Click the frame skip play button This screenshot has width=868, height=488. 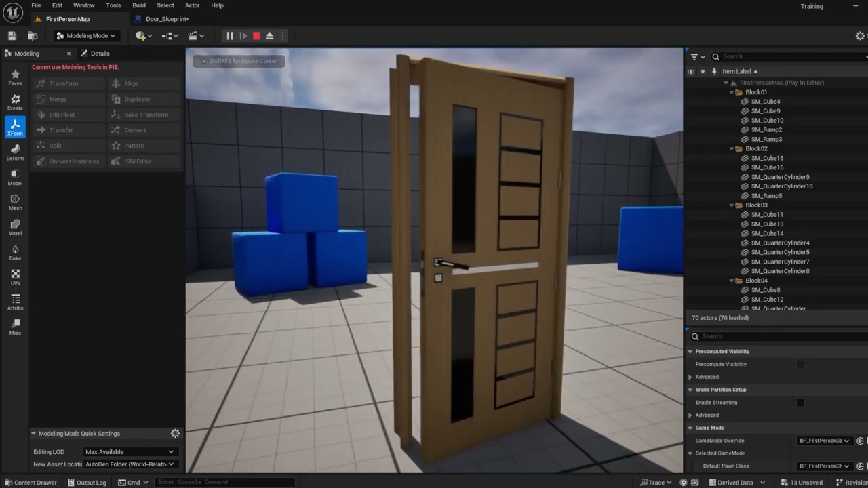(243, 36)
